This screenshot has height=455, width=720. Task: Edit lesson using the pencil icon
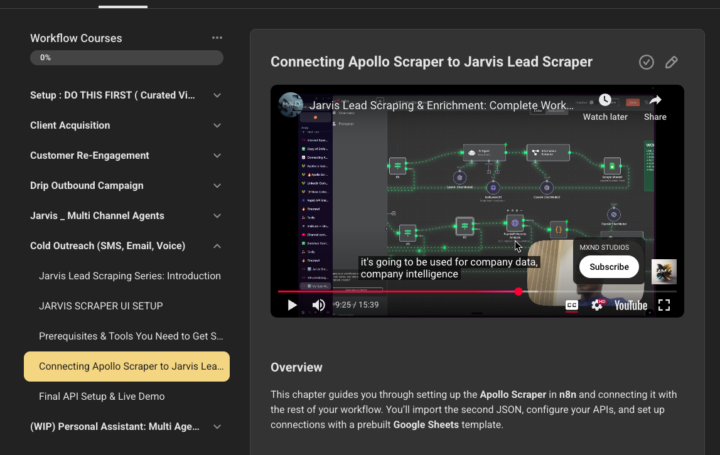671,62
